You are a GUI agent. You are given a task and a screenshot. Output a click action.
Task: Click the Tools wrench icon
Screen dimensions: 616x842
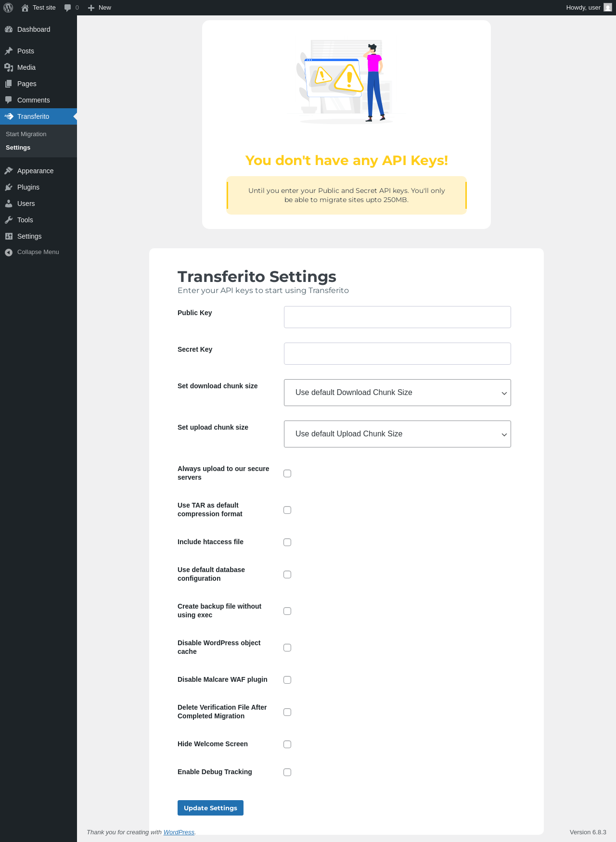click(9, 220)
